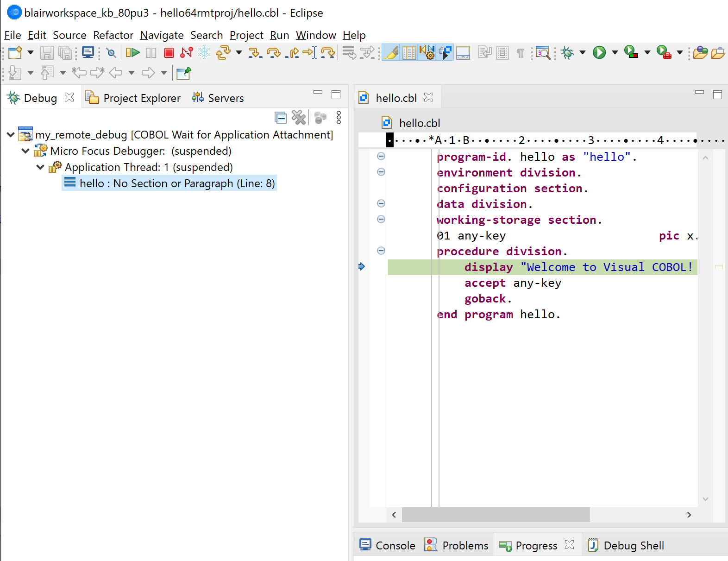This screenshot has width=728, height=561.
Task: Click the Step Over arrow icon
Action: click(274, 53)
